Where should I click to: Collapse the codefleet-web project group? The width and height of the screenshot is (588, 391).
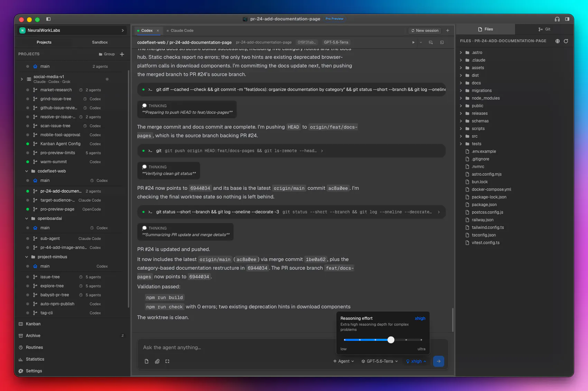[x=27, y=171]
